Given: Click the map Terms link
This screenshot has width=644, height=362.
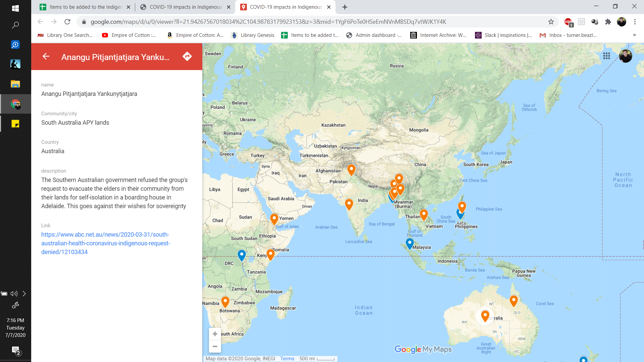Looking at the screenshot, I should pos(287,359).
